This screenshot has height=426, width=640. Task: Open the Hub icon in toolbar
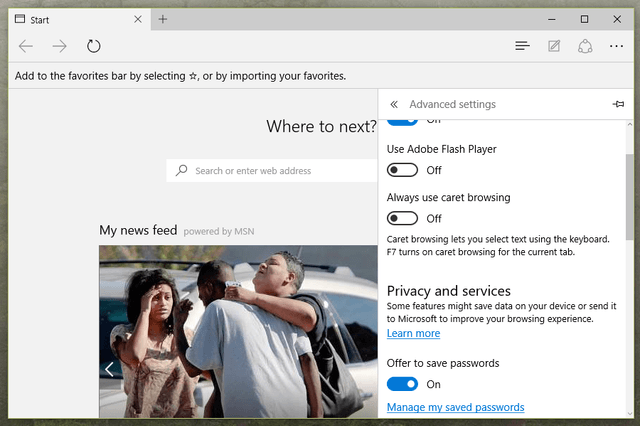tap(522, 46)
